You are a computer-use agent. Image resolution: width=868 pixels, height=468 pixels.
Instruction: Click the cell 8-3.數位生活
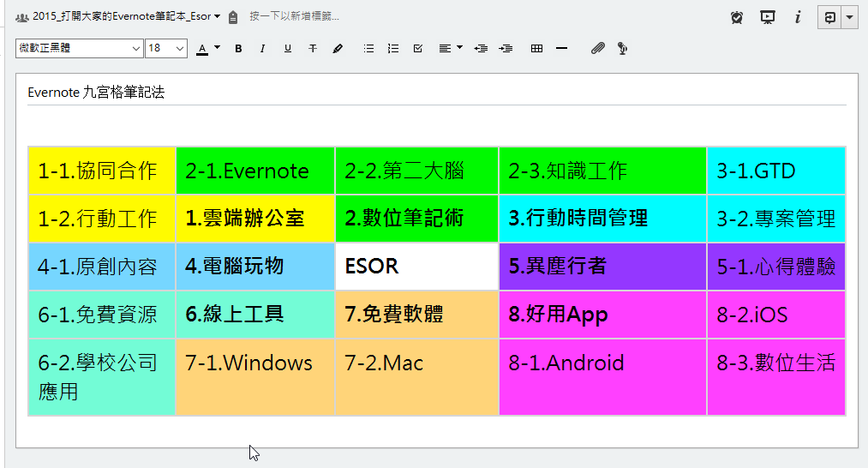pyautogui.click(x=776, y=377)
